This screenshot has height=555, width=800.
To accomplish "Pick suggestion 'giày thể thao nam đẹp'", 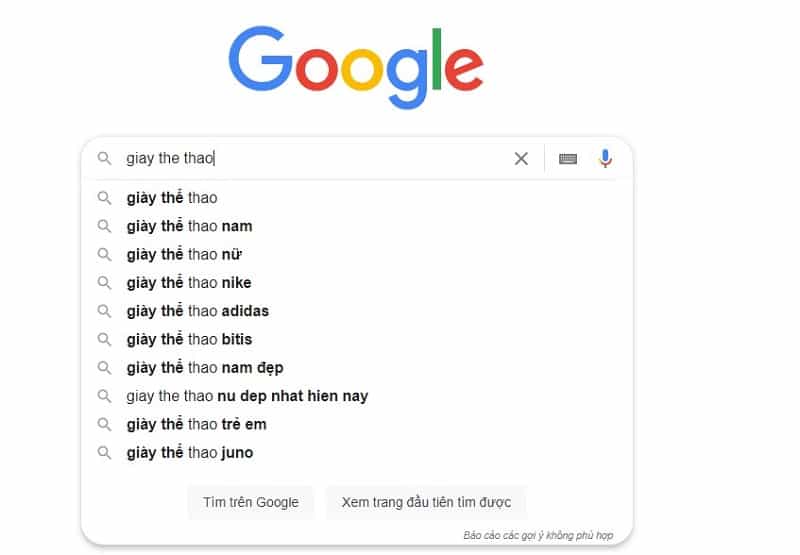I will [x=205, y=368].
